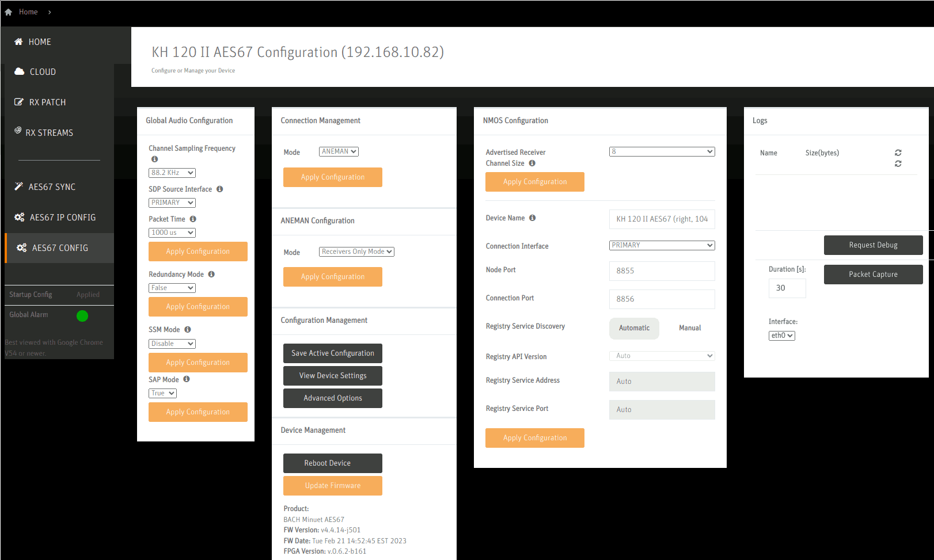The height and width of the screenshot is (560, 934).
Task: Click Node Port field 8855
Action: [662, 271]
